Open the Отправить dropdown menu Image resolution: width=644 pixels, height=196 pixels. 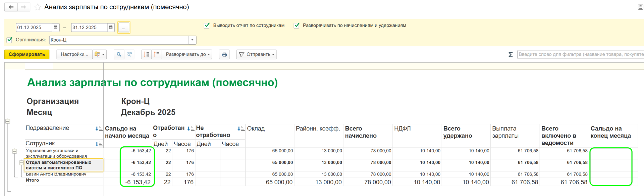pos(257,54)
